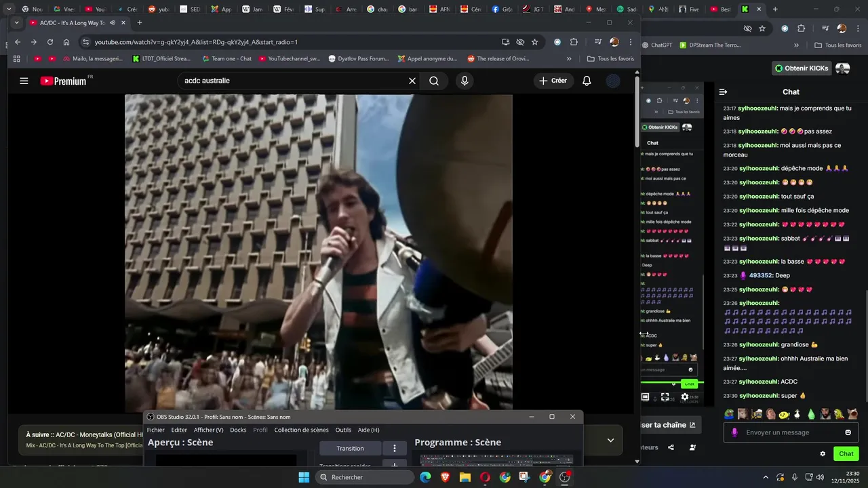Open OBS Collection de scènes menu
The height and width of the screenshot is (488, 868).
click(x=301, y=430)
